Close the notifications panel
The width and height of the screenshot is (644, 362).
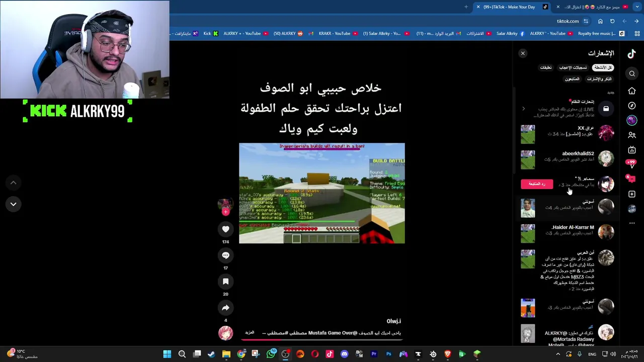coord(523,53)
